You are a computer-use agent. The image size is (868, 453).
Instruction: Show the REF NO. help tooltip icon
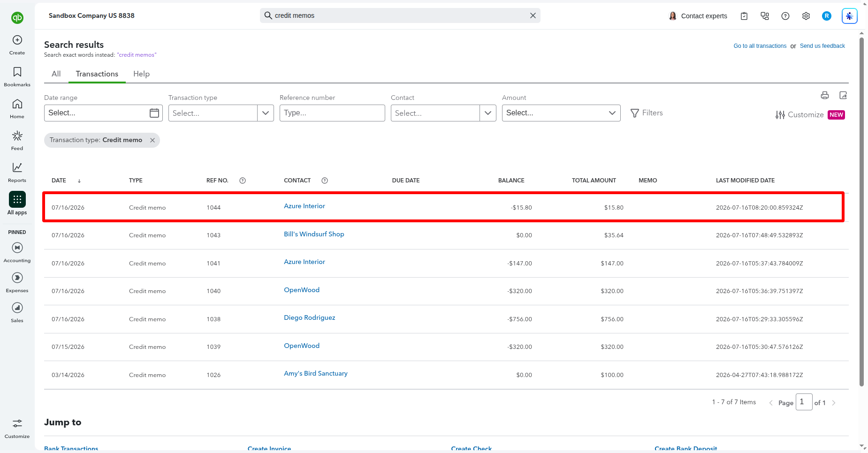[x=243, y=181]
